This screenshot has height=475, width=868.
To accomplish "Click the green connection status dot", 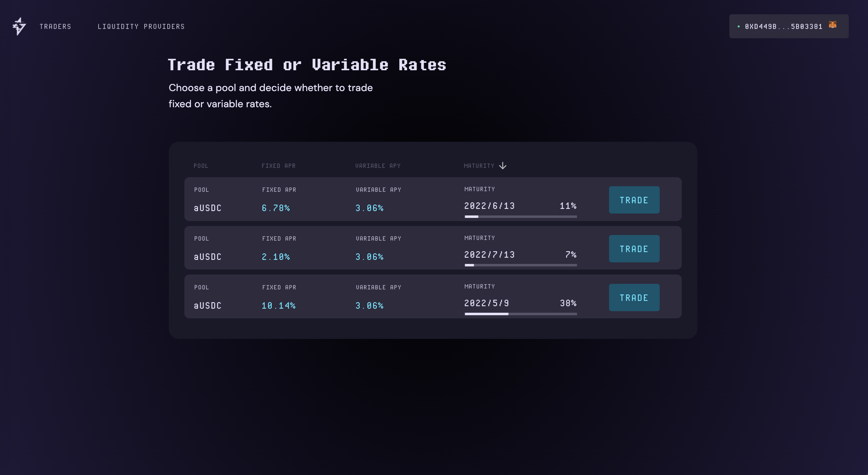I will [738, 27].
